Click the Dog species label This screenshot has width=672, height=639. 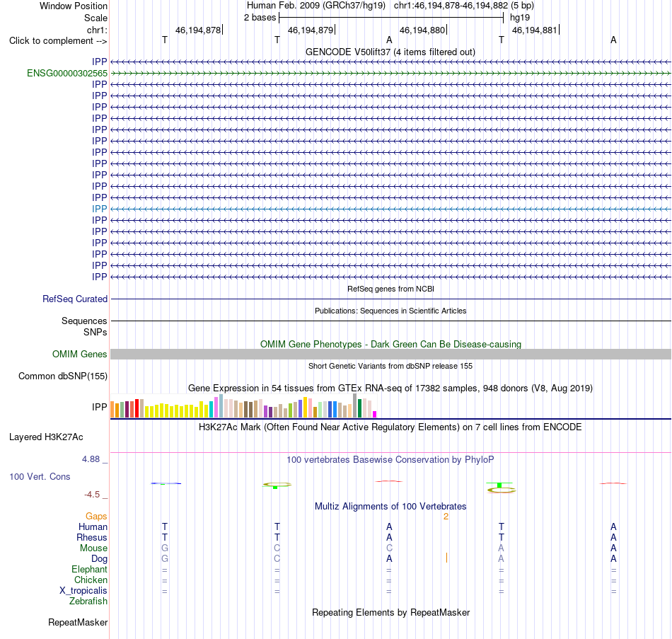[x=100, y=559]
